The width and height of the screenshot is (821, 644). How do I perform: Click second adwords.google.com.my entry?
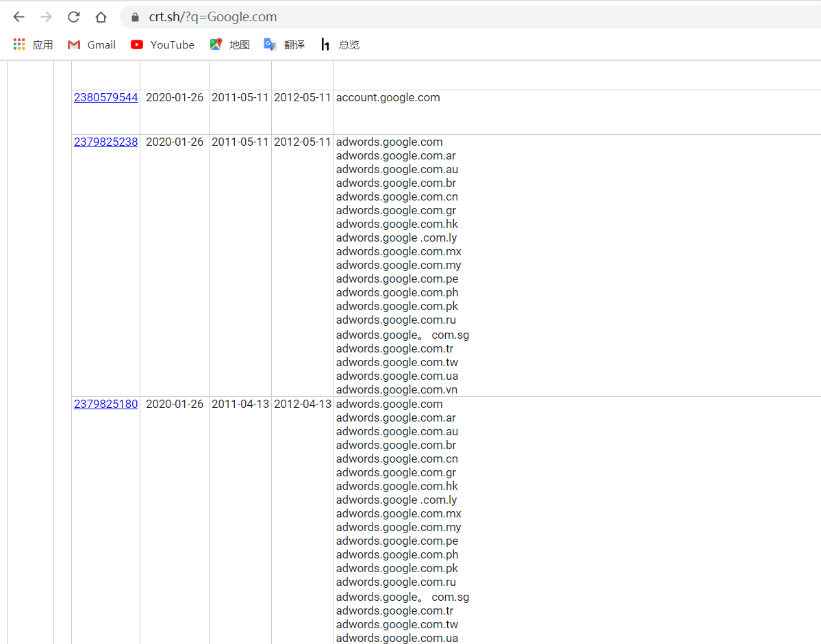pyautogui.click(x=399, y=528)
